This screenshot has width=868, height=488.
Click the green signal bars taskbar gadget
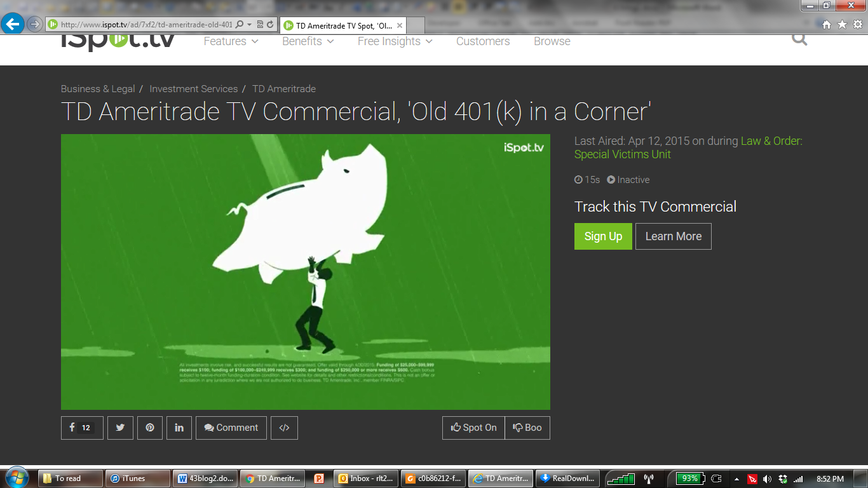pos(621,478)
